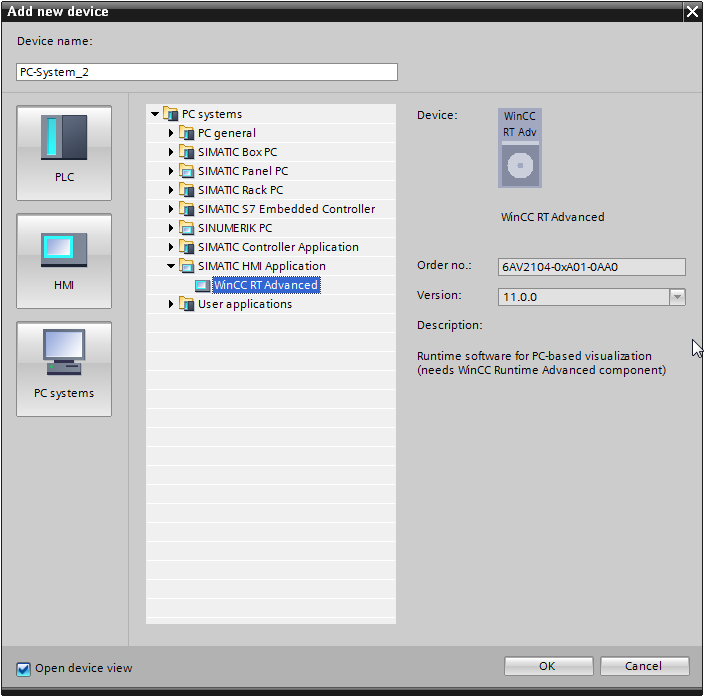Click the SIMATIC Box PC folder icon
704x697 pixels.
coord(187,152)
